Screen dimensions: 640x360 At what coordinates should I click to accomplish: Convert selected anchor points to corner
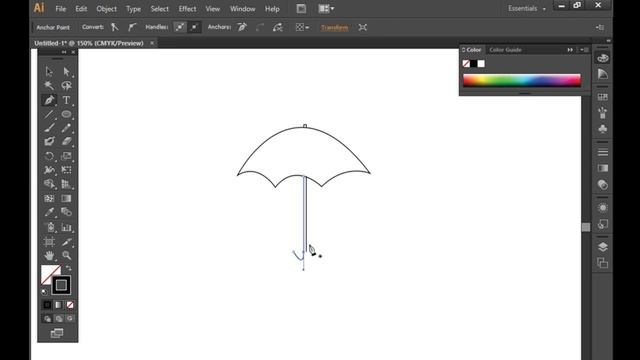click(x=115, y=27)
